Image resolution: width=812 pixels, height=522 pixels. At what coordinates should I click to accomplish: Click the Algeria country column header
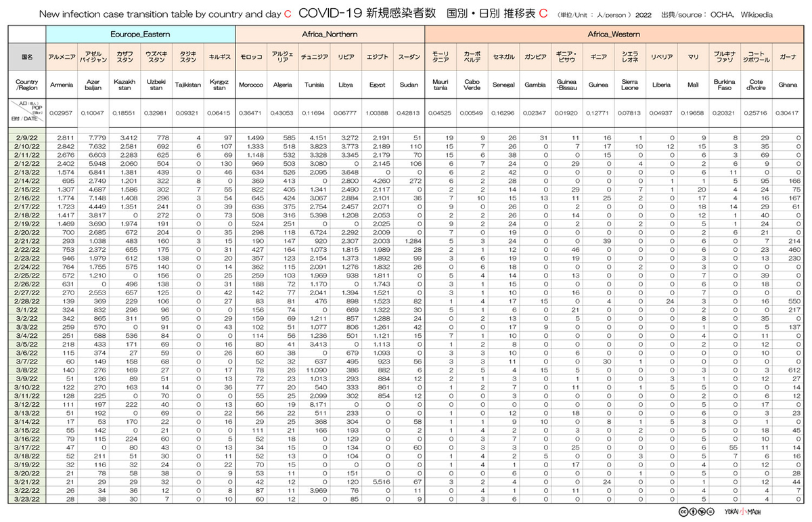click(282, 85)
